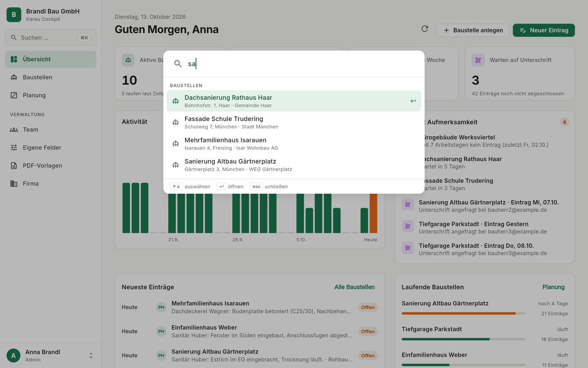Click the refresh icon beside Baustelle anlegen

click(425, 29)
